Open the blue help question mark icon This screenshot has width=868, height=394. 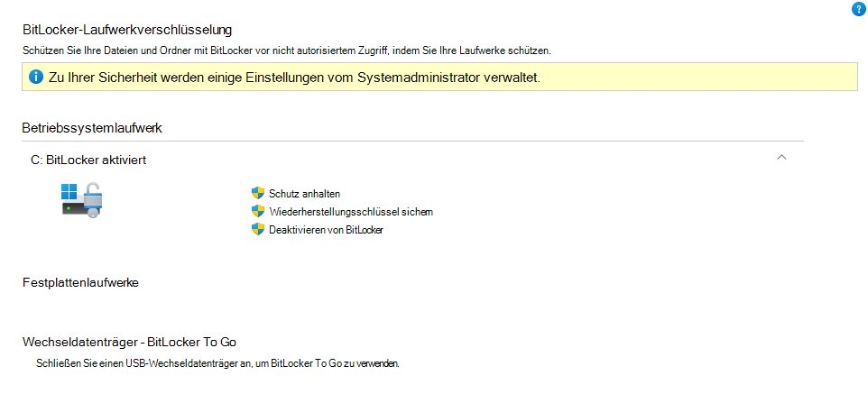pos(858,9)
